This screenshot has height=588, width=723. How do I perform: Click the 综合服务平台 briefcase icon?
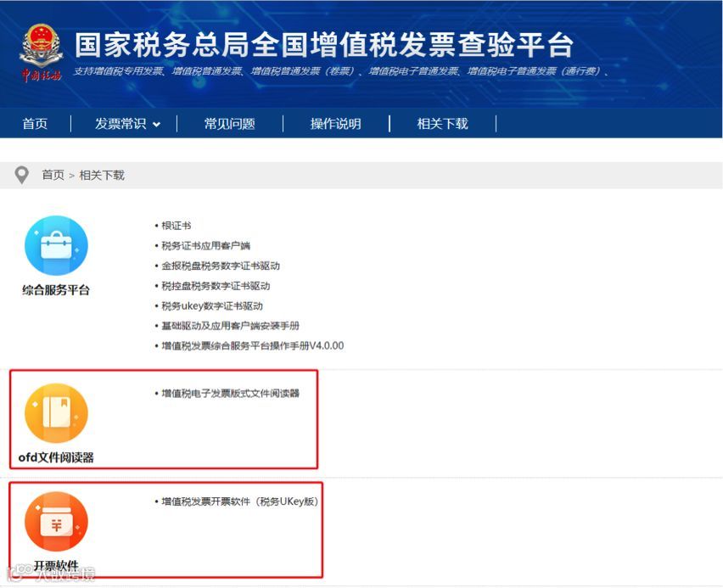[56, 246]
